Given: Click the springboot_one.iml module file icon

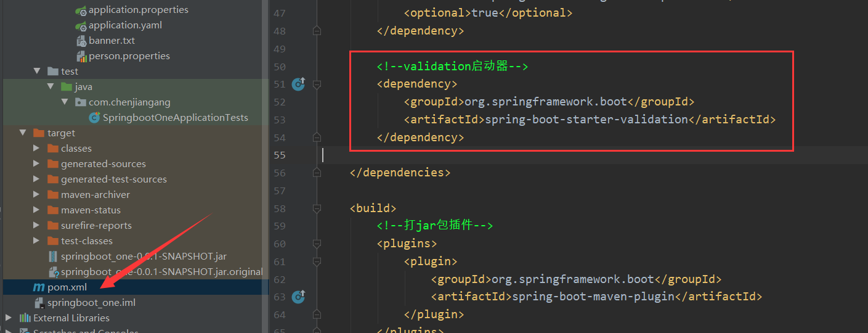Looking at the screenshot, I should pos(39,303).
